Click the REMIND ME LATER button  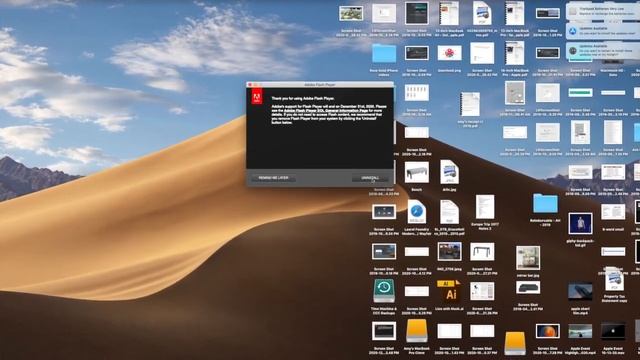point(273,178)
